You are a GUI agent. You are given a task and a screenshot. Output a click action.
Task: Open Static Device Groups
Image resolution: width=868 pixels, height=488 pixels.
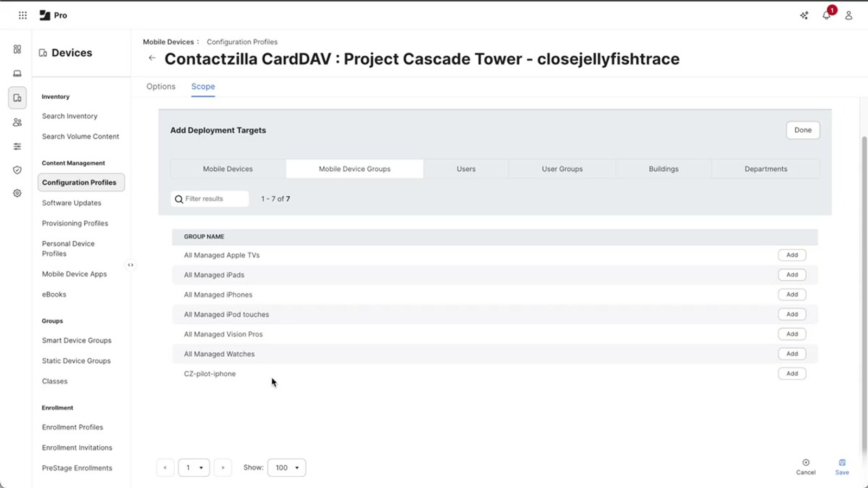[76, 361]
